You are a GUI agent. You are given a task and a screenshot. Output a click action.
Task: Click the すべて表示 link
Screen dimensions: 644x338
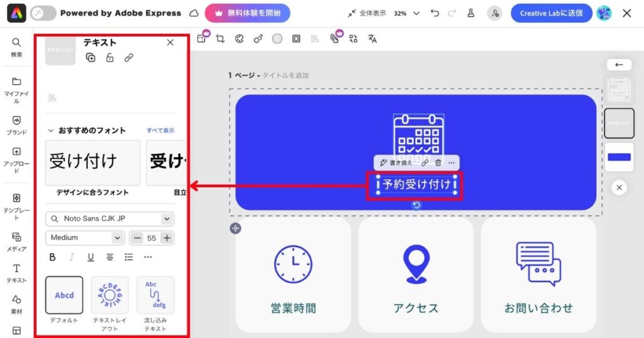160,131
